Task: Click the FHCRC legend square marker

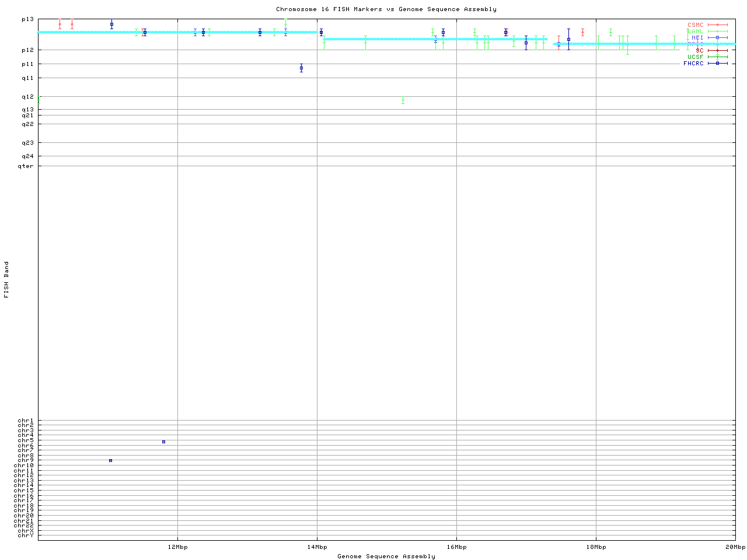Action: click(718, 63)
